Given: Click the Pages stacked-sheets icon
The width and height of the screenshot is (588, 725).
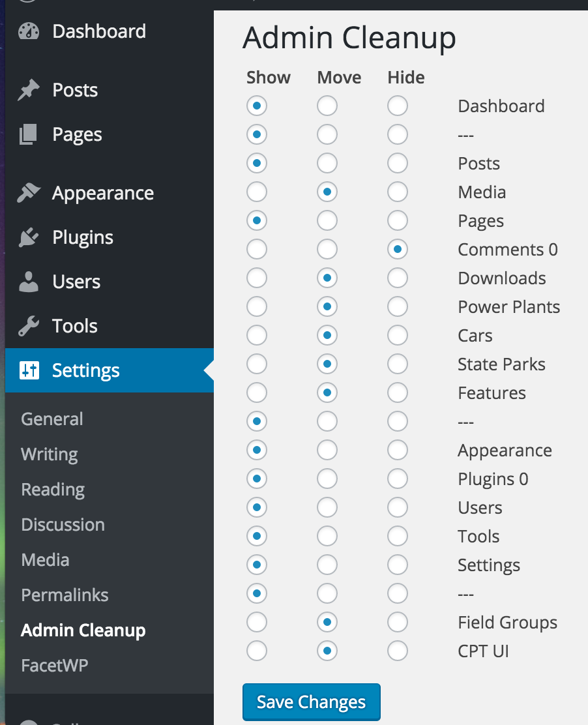Looking at the screenshot, I should click(x=29, y=135).
